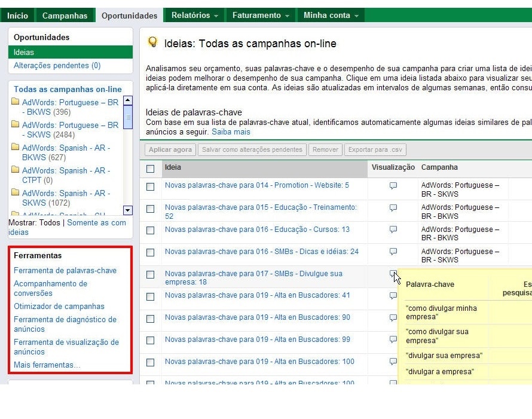The image size is (532, 419).
Task: Switch to the Campanhas tab
Action: [65, 16]
